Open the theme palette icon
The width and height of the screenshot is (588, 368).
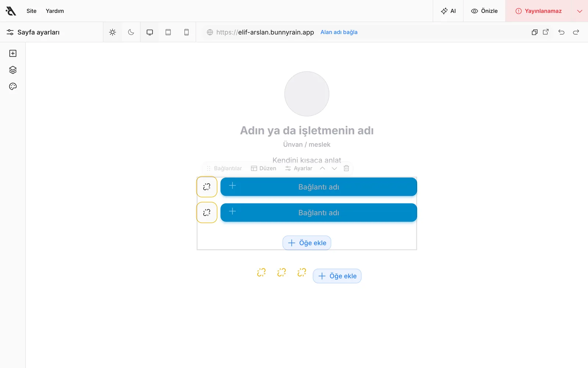coord(13,86)
